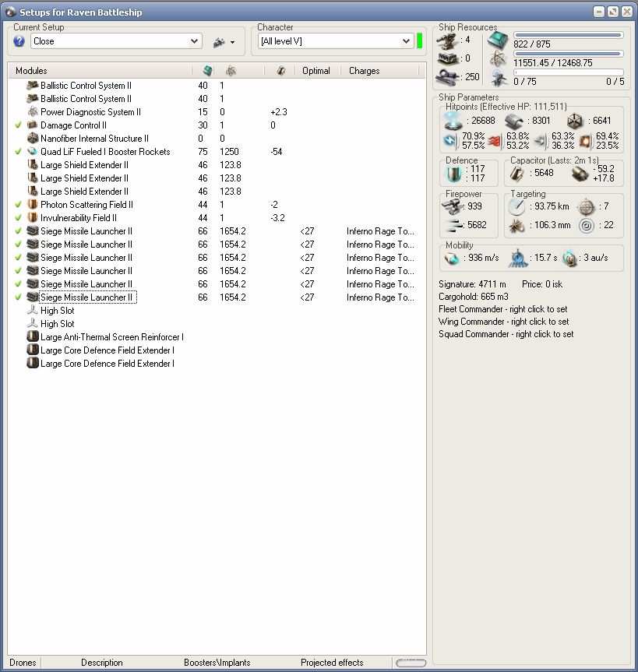Screen dimensions: 638x672
Task: Click the CPU column header icon
Action: (x=207, y=70)
